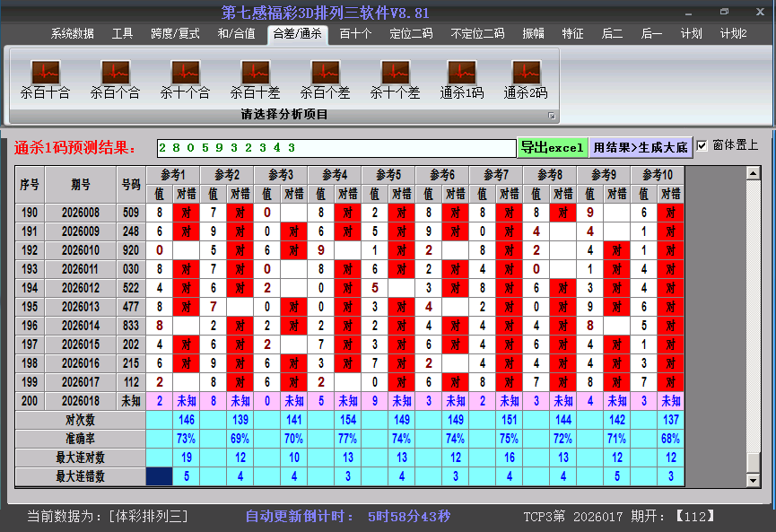Toggle the 窗体置上 checkbox
The width and height of the screenshot is (776, 532).
pyautogui.click(x=702, y=145)
